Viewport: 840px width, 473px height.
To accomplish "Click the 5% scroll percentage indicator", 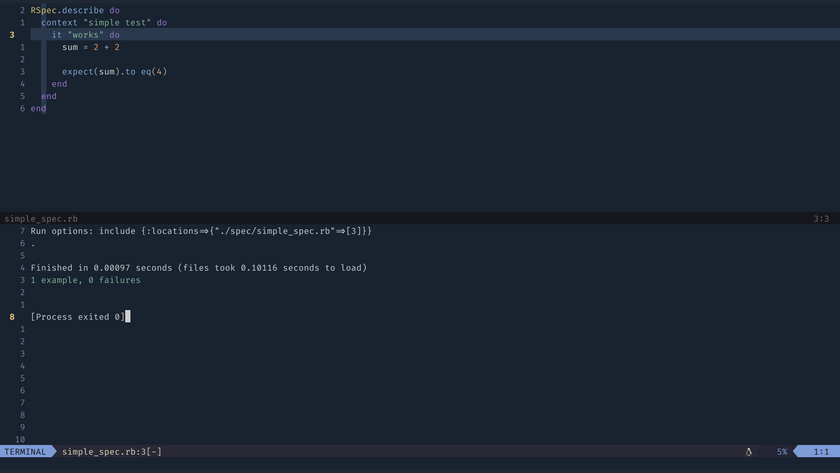I will (782, 452).
